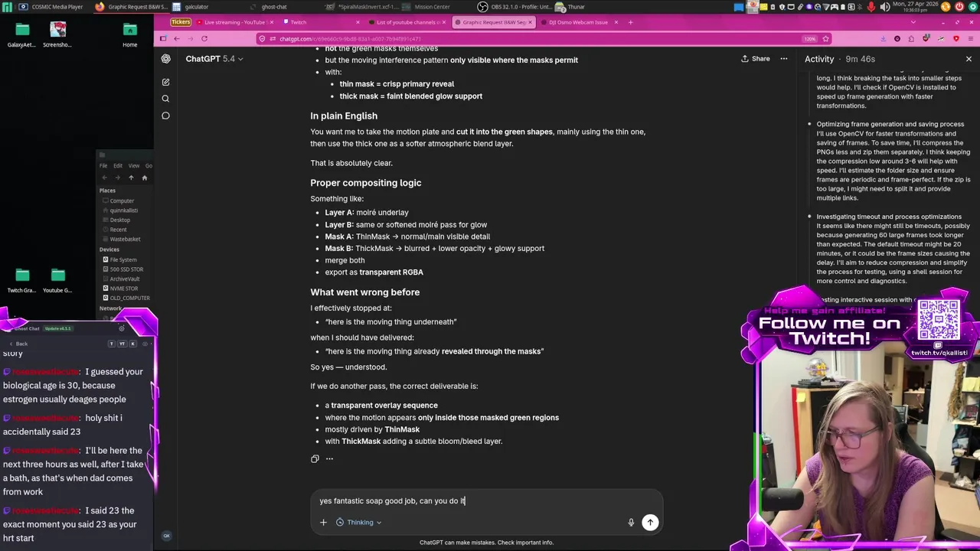Select quinnkallisti in Thunar Places
This screenshot has height=551, width=980.
pos(123,210)
